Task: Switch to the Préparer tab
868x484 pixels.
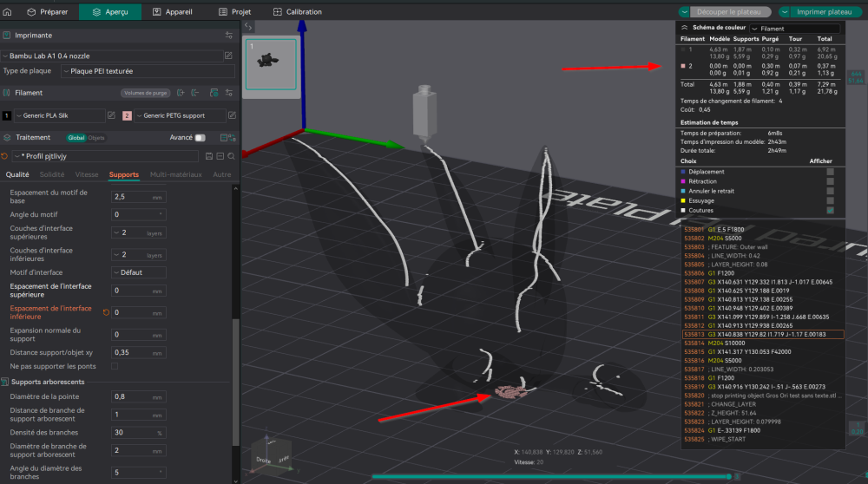Action: pyautogui.click(x=47, y=11)
